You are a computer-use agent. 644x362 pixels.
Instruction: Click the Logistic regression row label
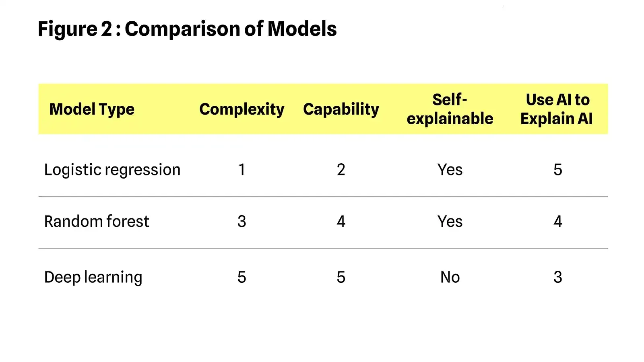click(x=112, y=170)
